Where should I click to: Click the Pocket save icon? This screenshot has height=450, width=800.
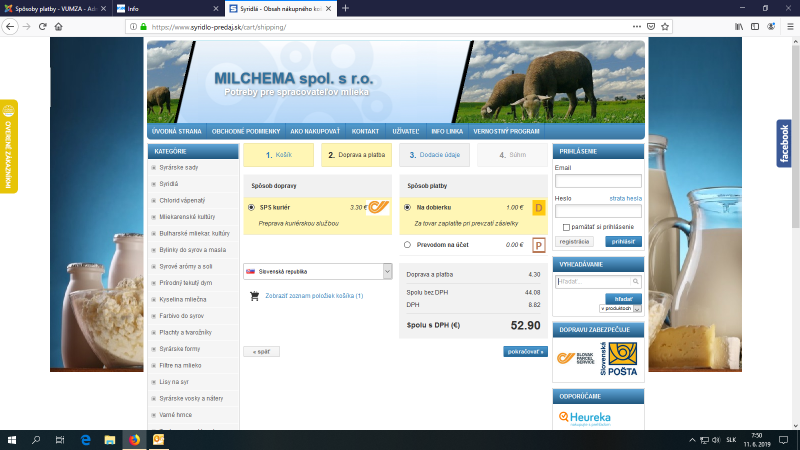pos(651,27)
